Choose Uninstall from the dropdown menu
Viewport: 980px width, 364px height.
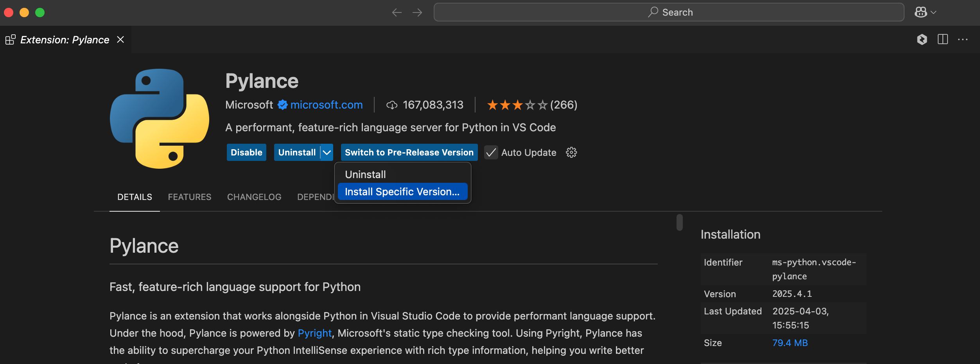coord(365,175)
